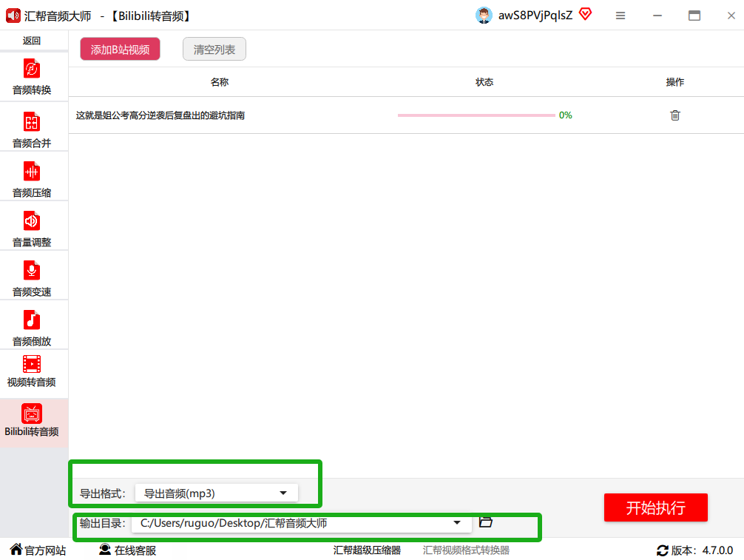Click the 0% progress status text
Image resolution: width=744 pixels, height=560 pixels.
click(566, 115)
